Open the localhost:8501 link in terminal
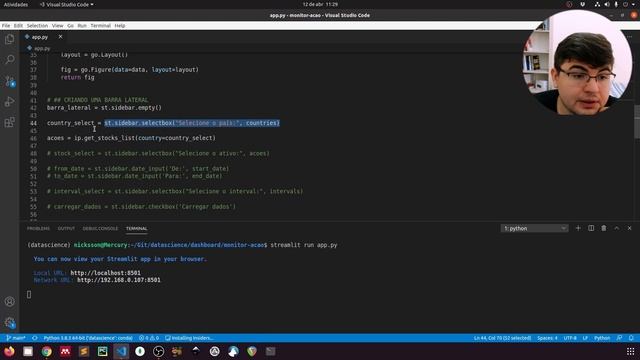Screen dimensions: 640x360 (105, 273)
